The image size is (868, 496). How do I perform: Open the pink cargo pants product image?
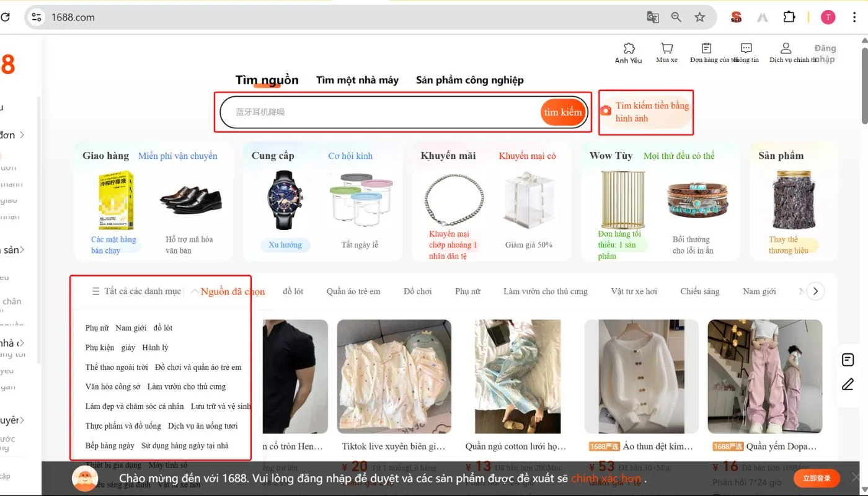point(764,376)
